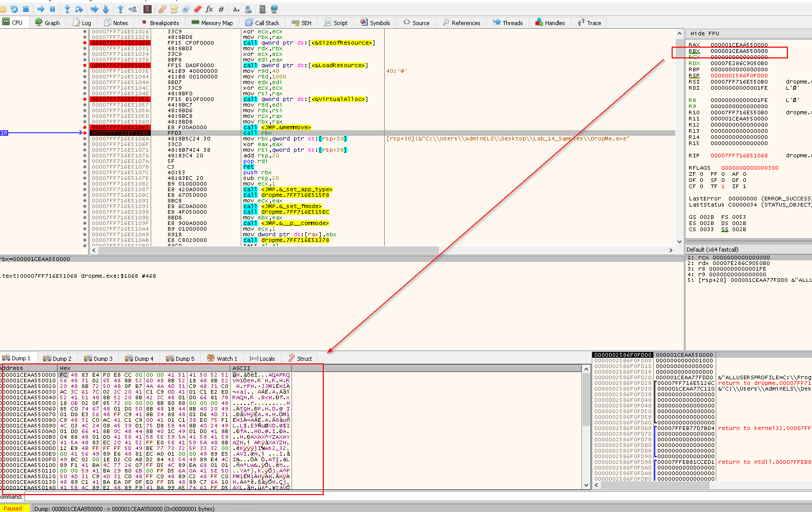Open the Functions fx icon
This screenshot has height=512, width=812.
click(209, 9)
